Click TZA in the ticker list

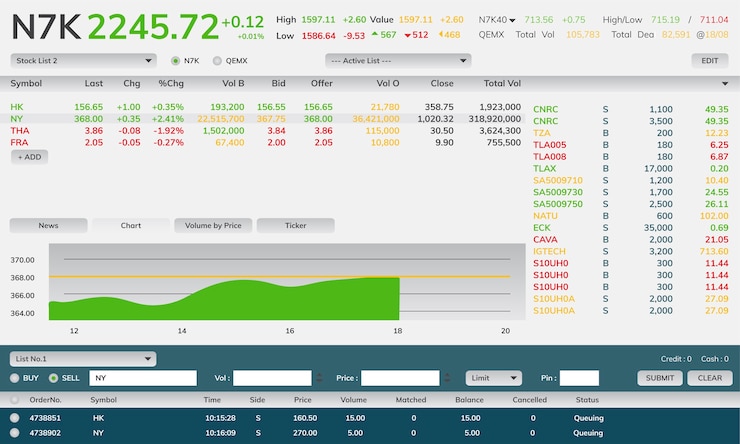[x=542, y=133]
